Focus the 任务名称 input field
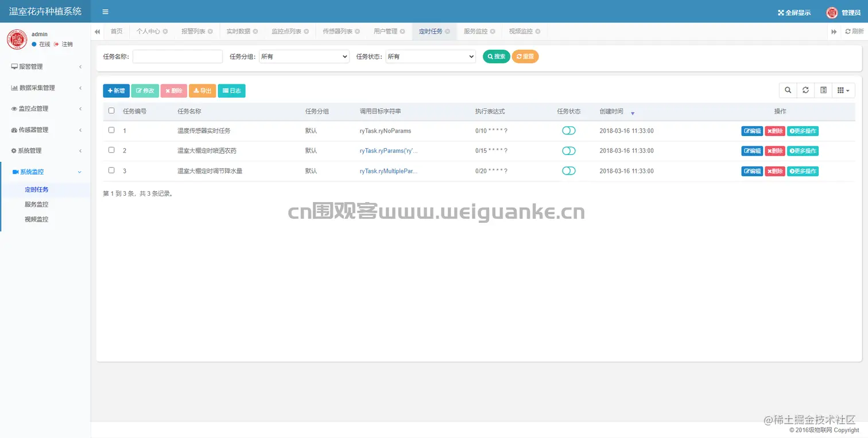868x438 pixels. pyautogui.click(x=177, y=56)
